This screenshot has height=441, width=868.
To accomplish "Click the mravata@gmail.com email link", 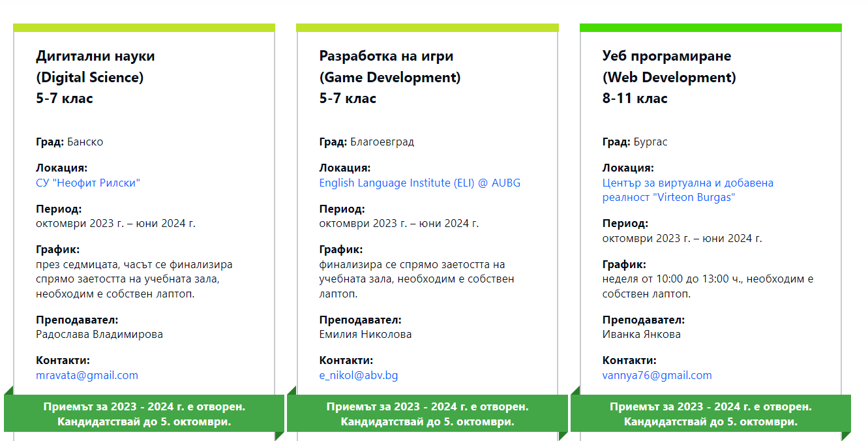I will [x=87, y=375].
